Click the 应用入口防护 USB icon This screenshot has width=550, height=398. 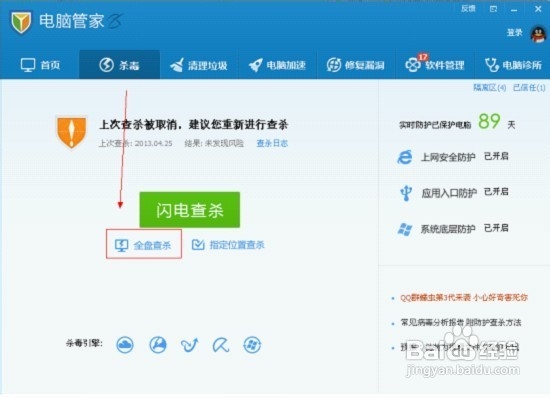[406, 193]
